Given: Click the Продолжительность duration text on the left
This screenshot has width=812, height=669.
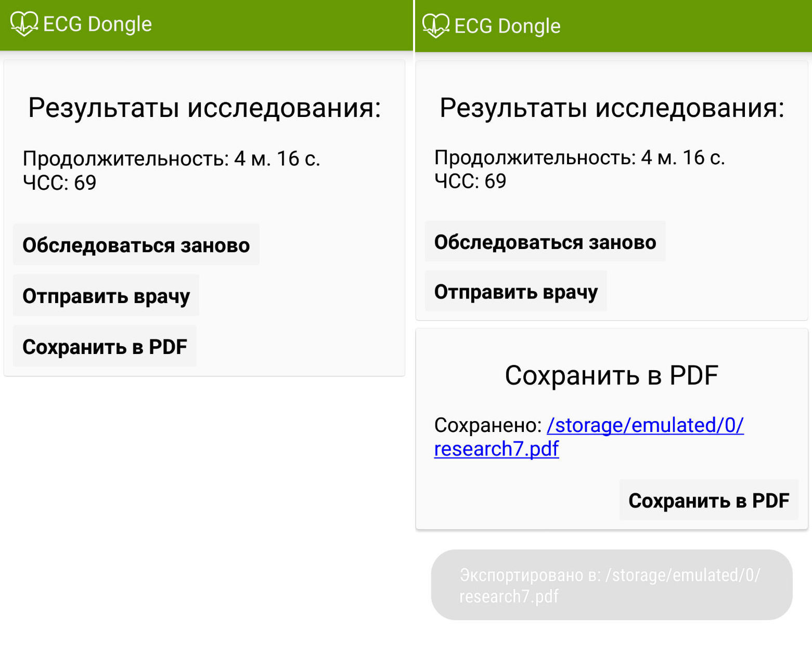Looking at the screenshot, I should point(172,159).
